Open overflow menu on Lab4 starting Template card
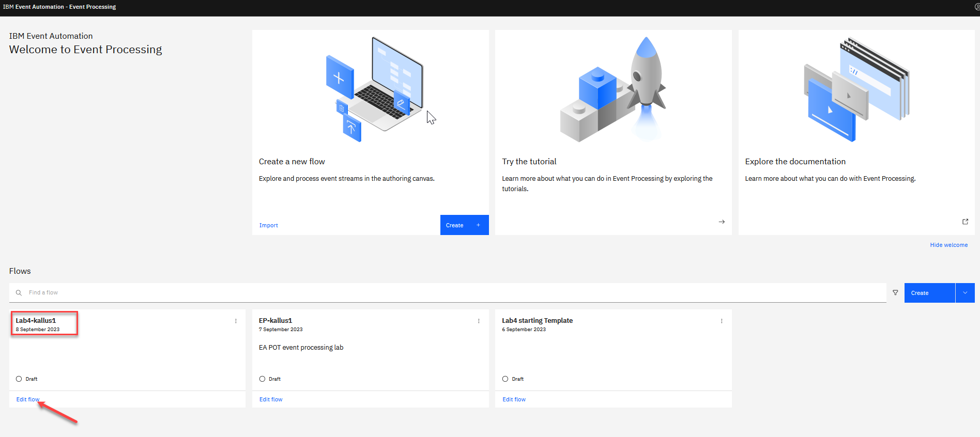Screen dimensions: 980x437 point(722,321)
